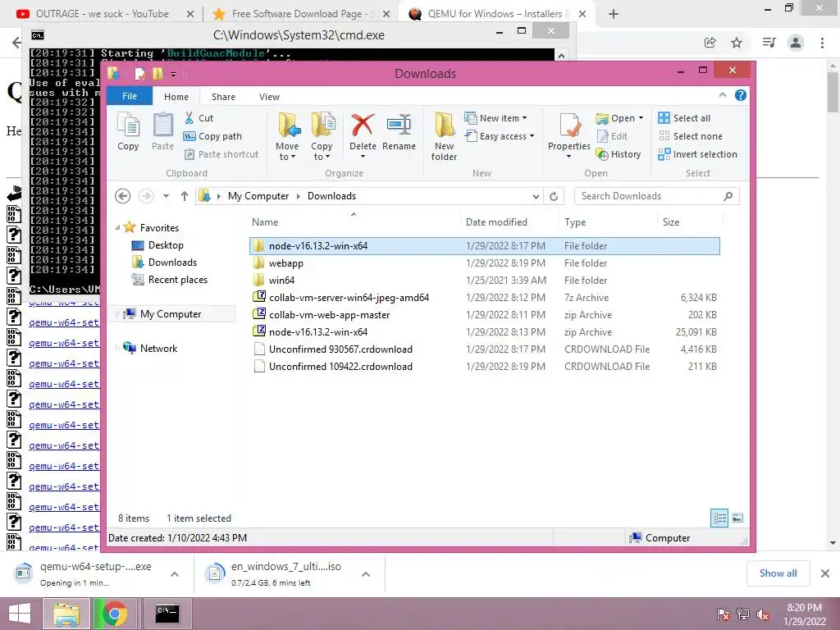Select collab-vm-web-app-master zip file
Screen dimensions: 840x630
coord(485,314)
